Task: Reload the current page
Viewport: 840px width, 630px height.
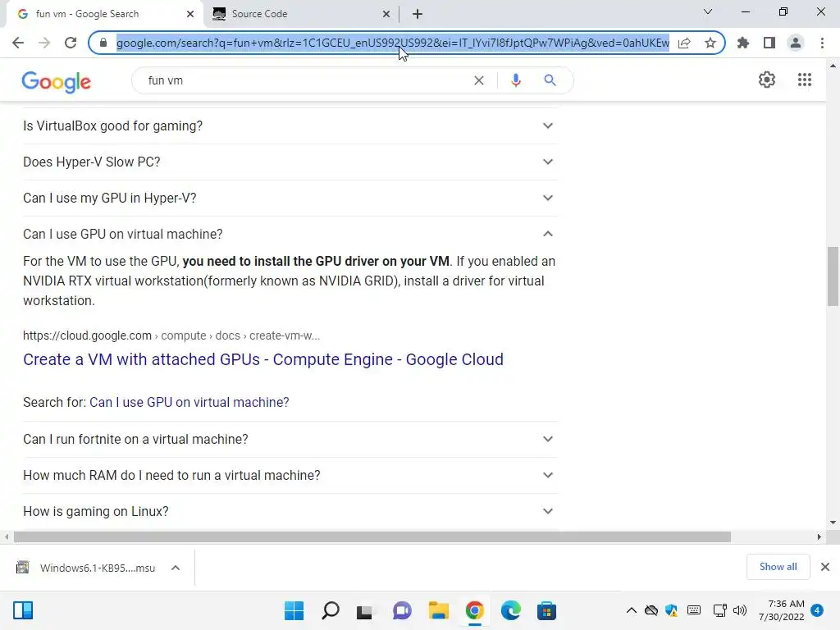Action: point(71,43)
